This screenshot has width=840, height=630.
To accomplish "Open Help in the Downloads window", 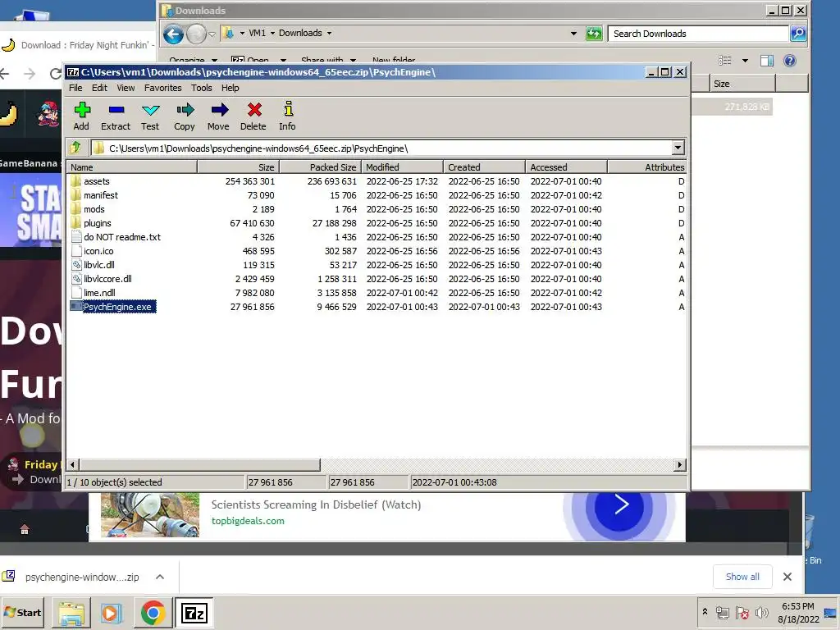I will 790,61.
